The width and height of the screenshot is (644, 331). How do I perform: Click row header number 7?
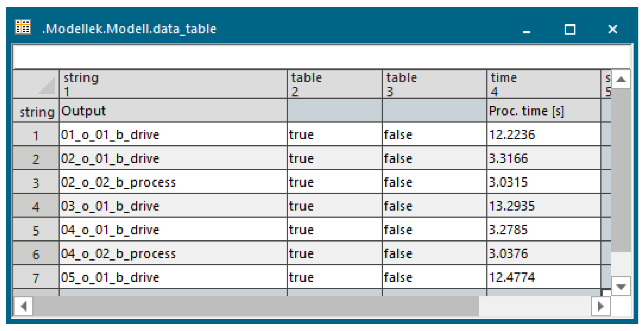coord(36,277)
